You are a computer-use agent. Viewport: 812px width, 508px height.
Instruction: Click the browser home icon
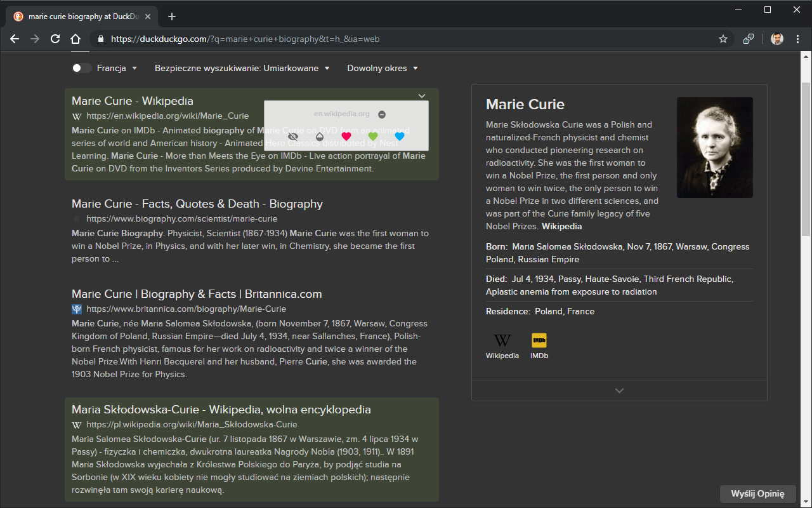point(75,39)
